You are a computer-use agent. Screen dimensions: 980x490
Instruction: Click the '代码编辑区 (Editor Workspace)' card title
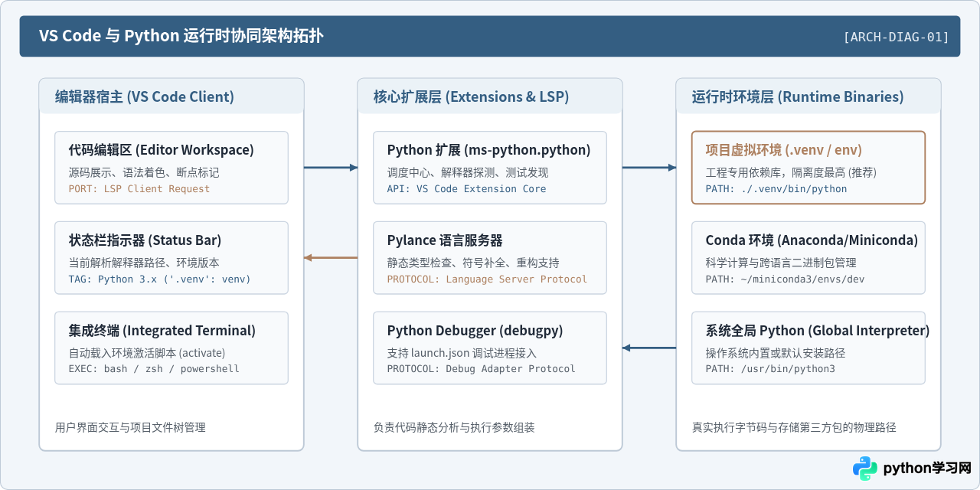[162, 150]
